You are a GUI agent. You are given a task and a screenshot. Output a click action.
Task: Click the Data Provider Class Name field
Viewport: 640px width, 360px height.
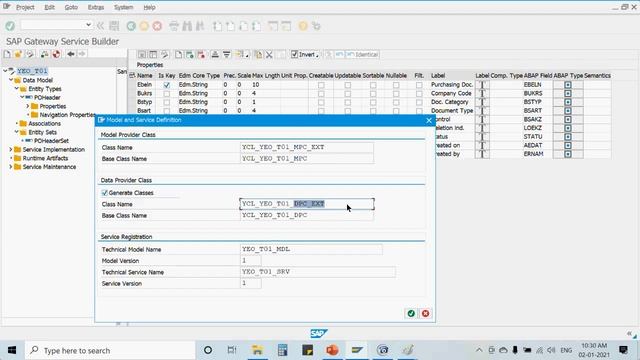[x=307, y=204]
